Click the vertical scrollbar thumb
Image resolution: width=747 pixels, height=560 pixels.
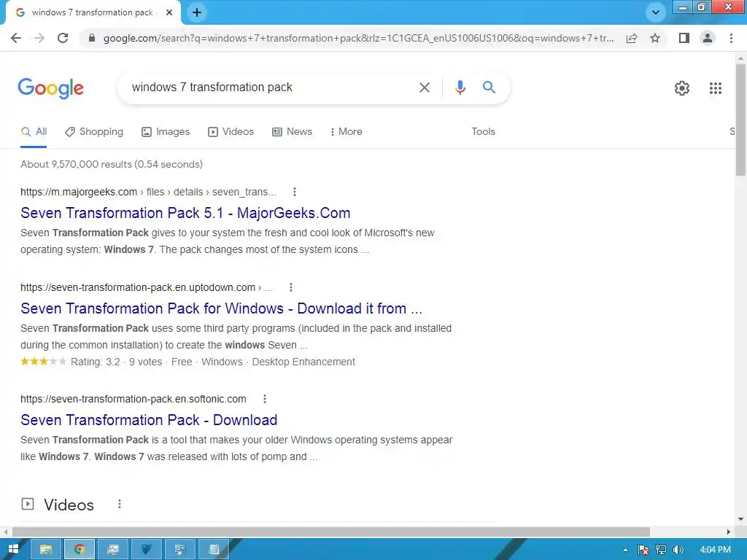740,120
